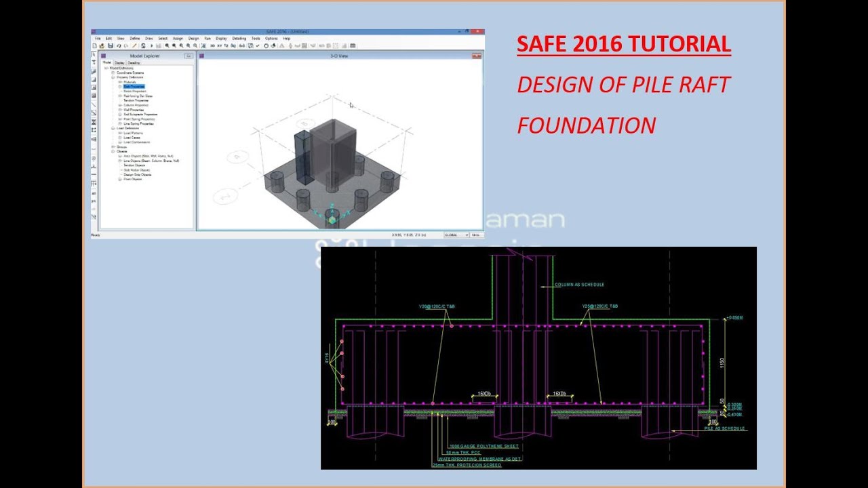Click the Undo arrow icon
Screen dimensions: 868x488
coord(119,45)
